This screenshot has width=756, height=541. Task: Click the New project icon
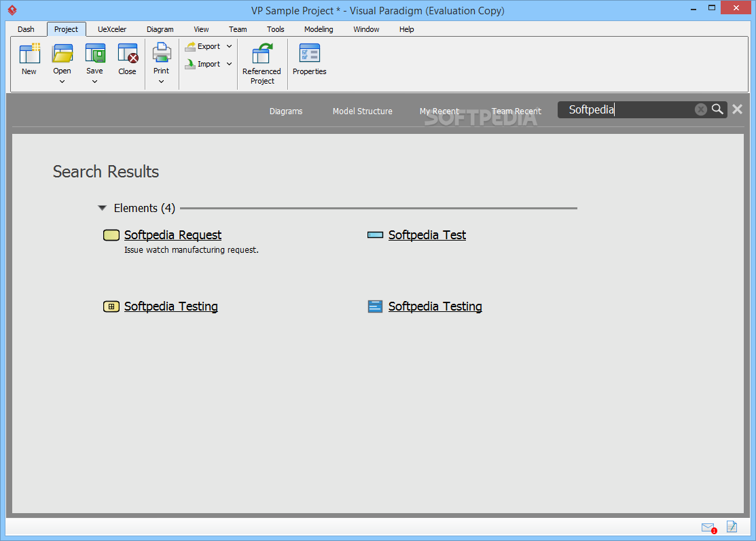[x=29, y=53]
